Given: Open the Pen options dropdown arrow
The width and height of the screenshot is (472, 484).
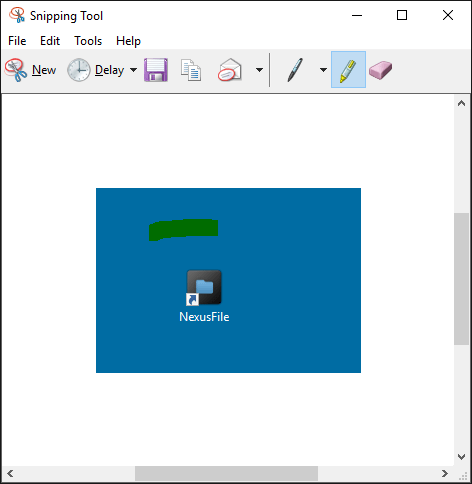Looking at the screenshot, I should pos(323,70).
